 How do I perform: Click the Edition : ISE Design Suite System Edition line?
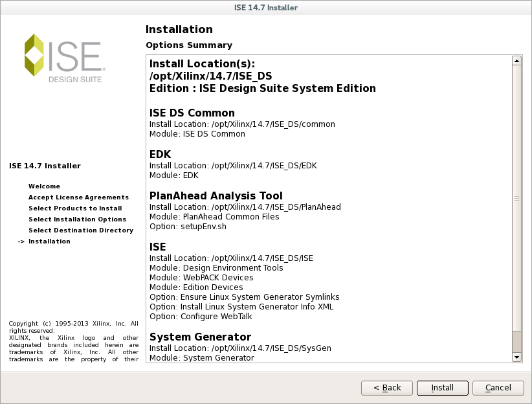(x=263, y=88)
